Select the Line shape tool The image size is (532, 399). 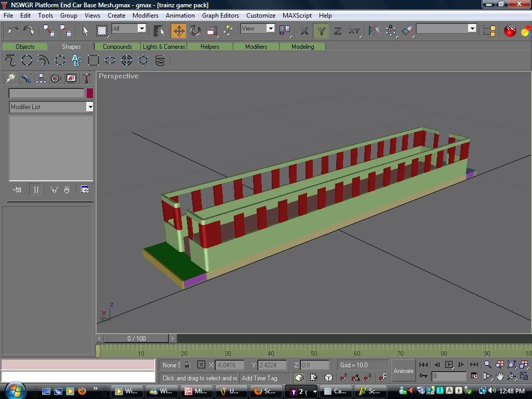(x=10, y=61)
